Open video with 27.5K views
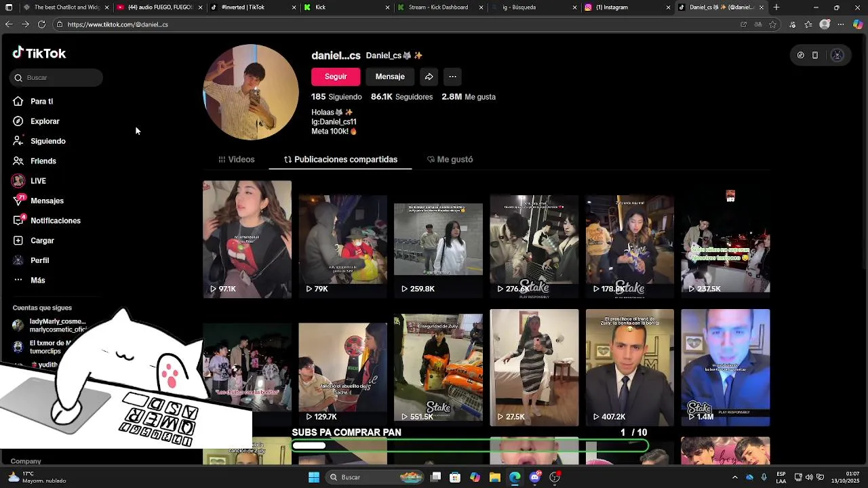Screen dimensions: 868x488 (x=534, y=367)
